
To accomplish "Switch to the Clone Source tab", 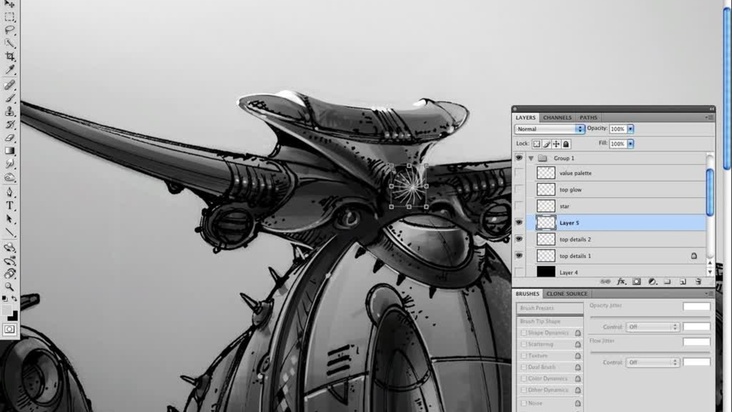I will coord(567,293).
